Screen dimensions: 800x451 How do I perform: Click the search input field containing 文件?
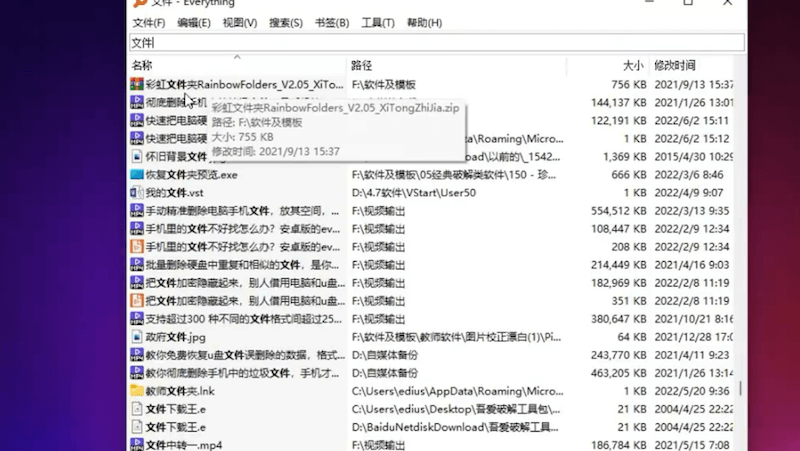click(436, 43)
